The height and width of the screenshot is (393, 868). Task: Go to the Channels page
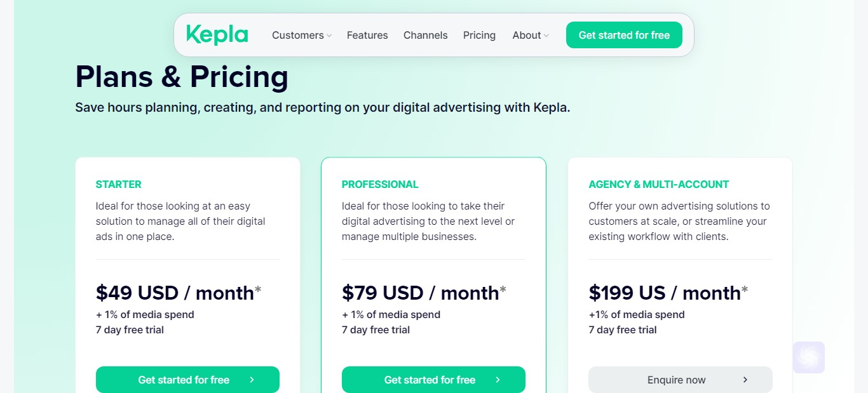(x=426, y=35)
